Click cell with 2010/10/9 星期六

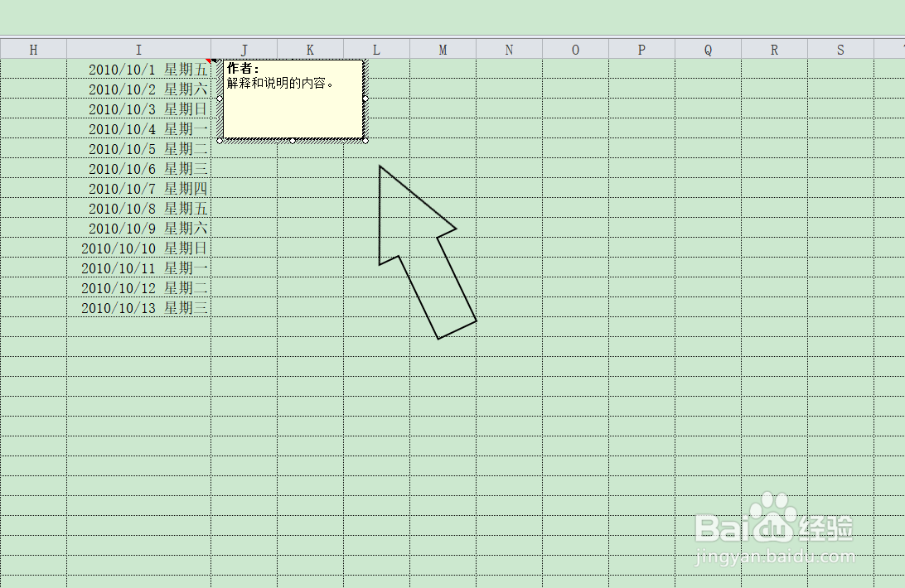[138, 229]
